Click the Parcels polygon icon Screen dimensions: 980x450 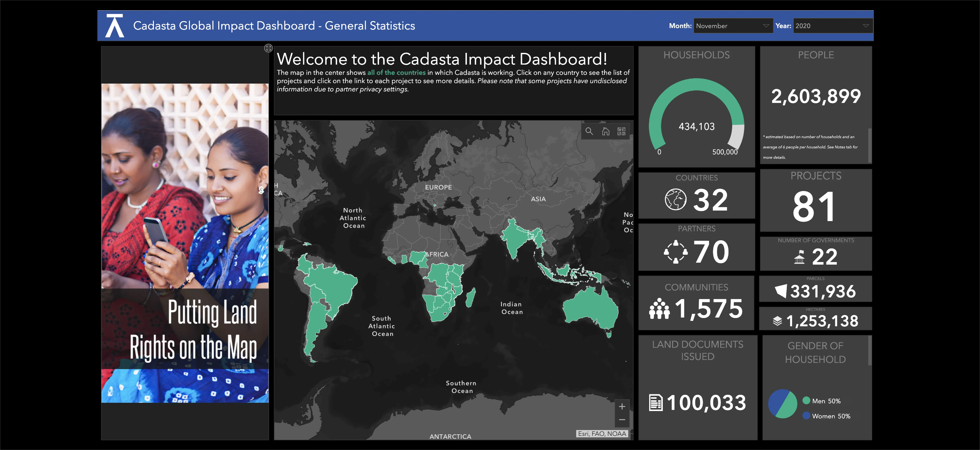[x=781, y=291]
